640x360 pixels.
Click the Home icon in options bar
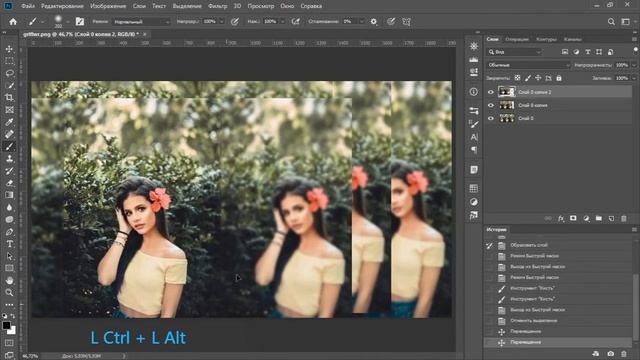coord(13,22)
